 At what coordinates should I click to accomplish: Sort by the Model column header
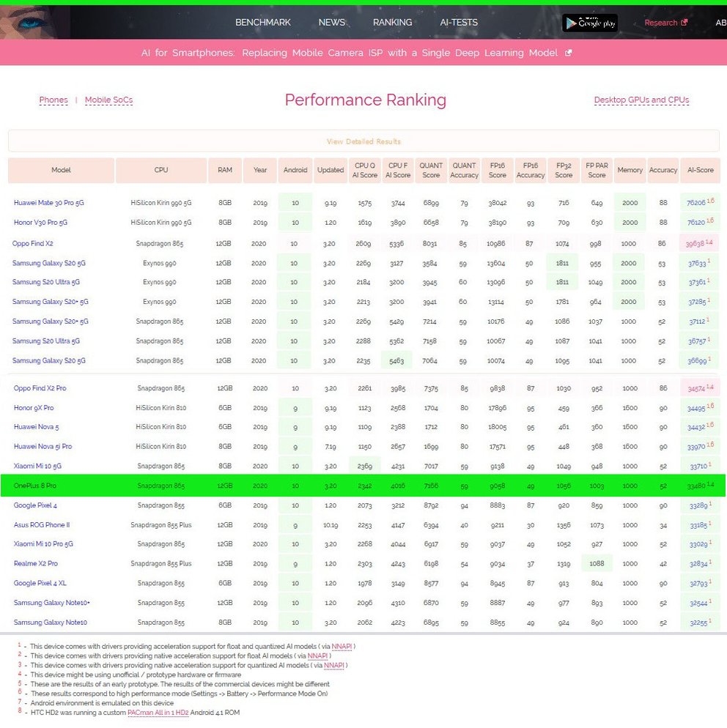(62, 171)
